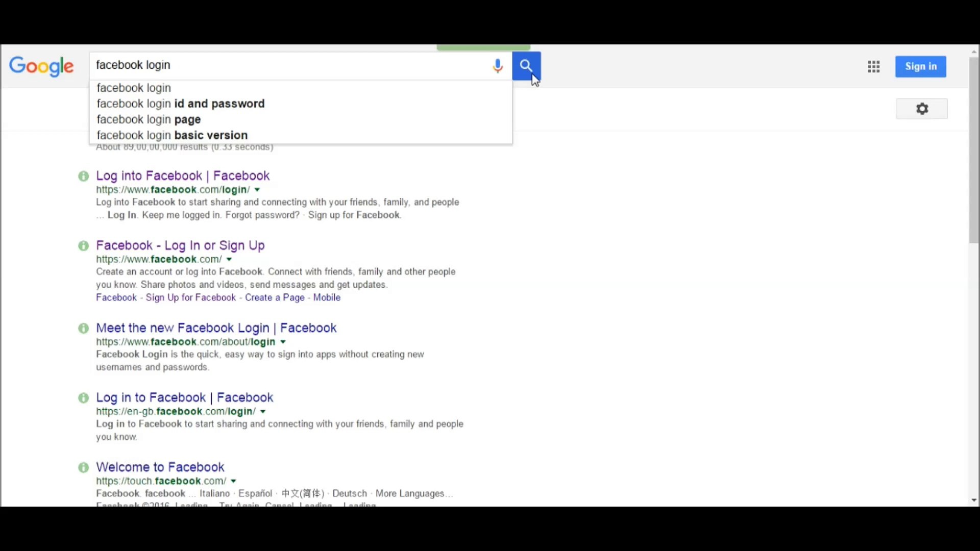Click the info icon beside Meet the new Facebook Login

84,328
